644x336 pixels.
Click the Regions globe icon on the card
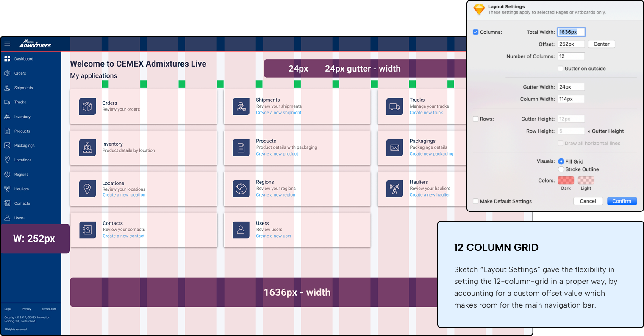pos(241,189)
